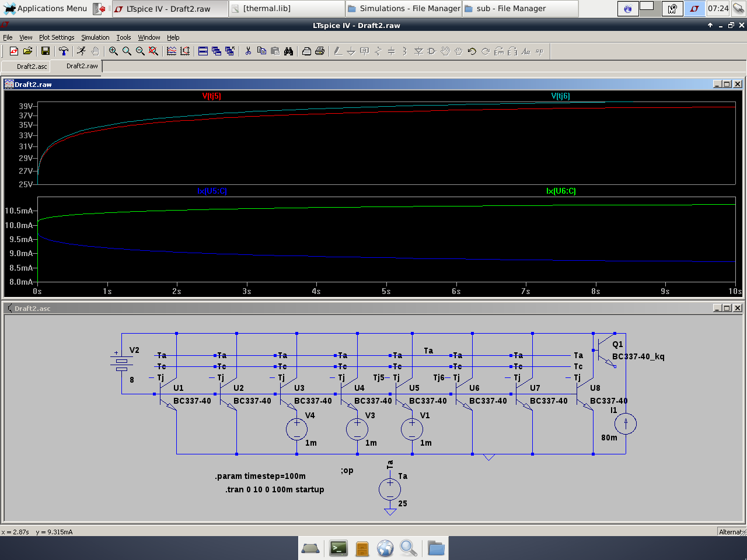Select the Label Net tool

365,51
